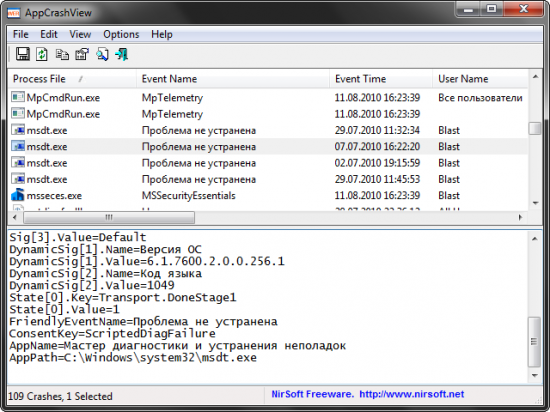Click the list's scroll down arrow

pos(535,203)
